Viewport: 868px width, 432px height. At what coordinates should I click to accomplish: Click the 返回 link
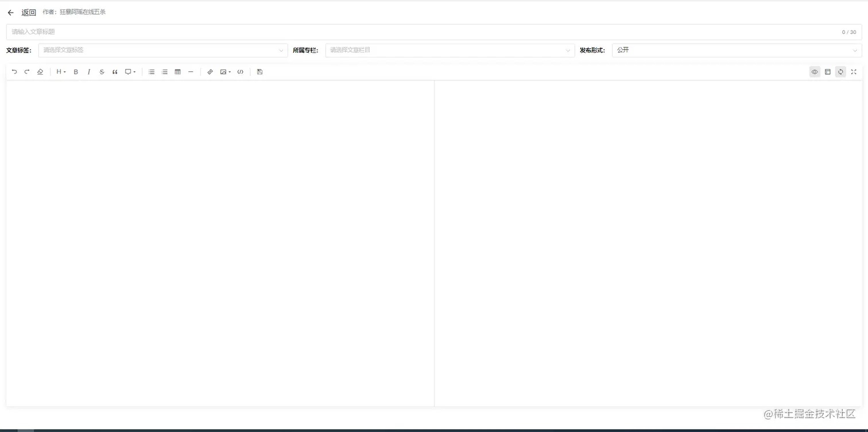[29, 13]
